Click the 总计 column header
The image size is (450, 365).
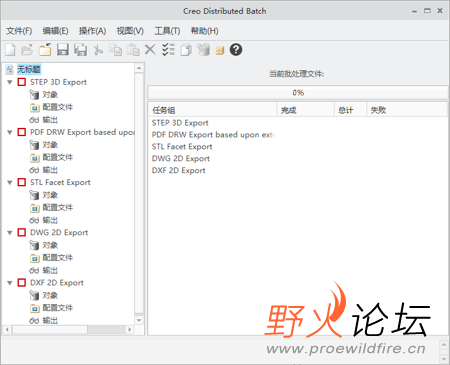click(350, 110)
